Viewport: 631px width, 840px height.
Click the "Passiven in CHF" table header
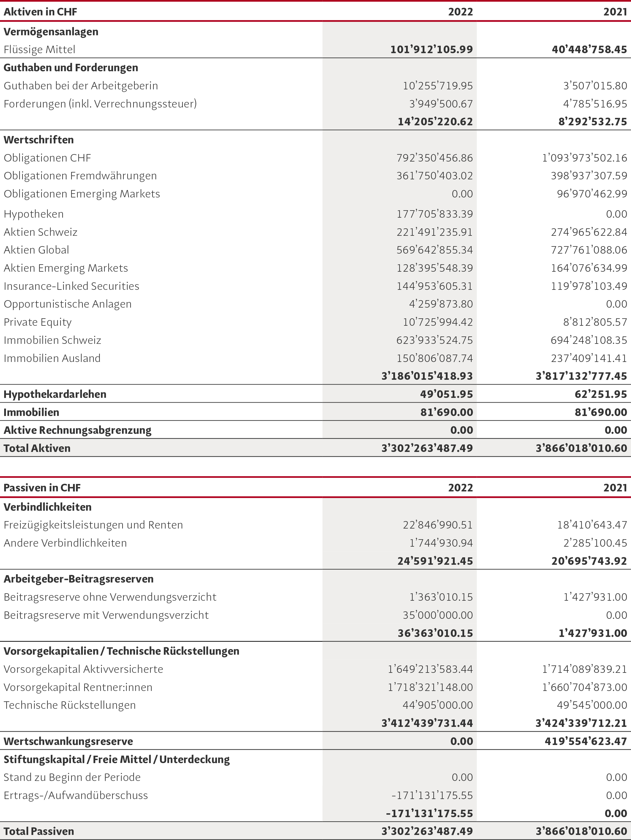(x=42, y=488)
